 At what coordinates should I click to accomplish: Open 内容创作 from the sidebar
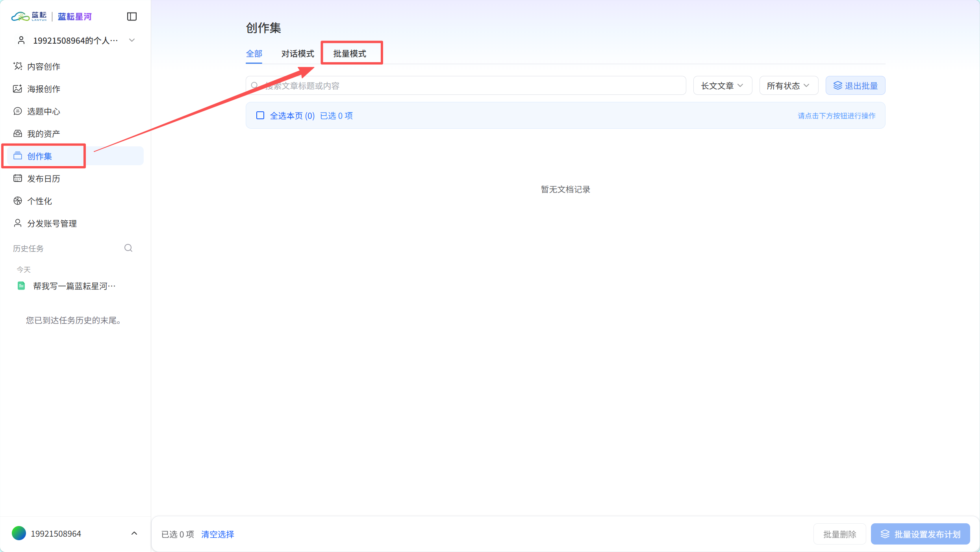coord(43,66)
